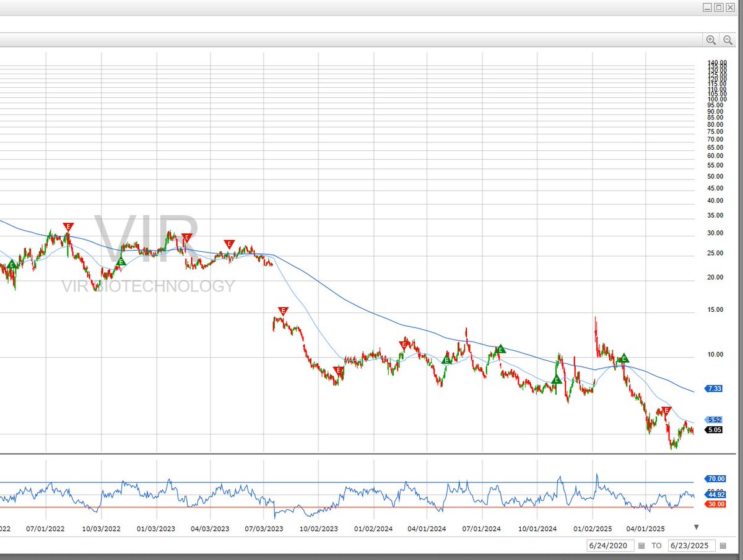
Task: Click the 40.00 price axis label
Action: point(715,200)
